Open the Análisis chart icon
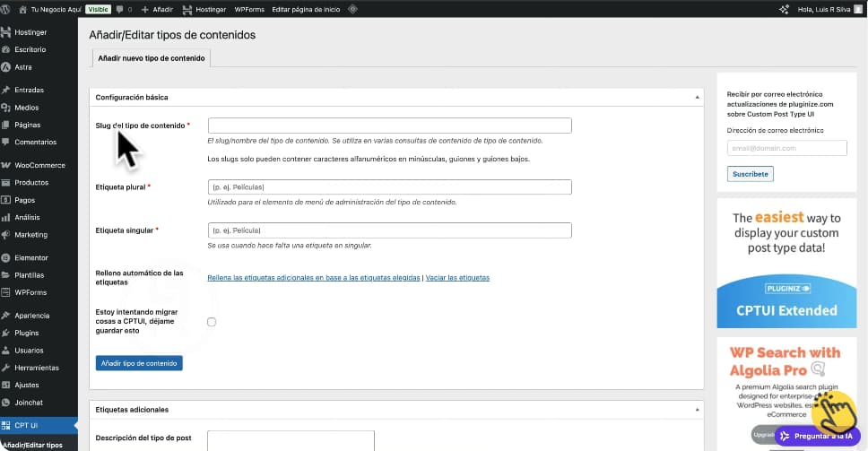 [x=6, y=218]
